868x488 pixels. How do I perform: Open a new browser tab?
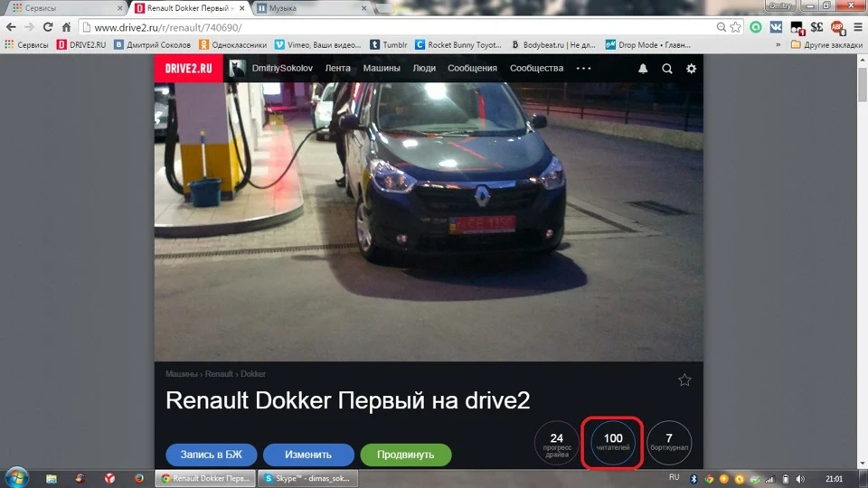pyautogui.click(x=383, y=8)
